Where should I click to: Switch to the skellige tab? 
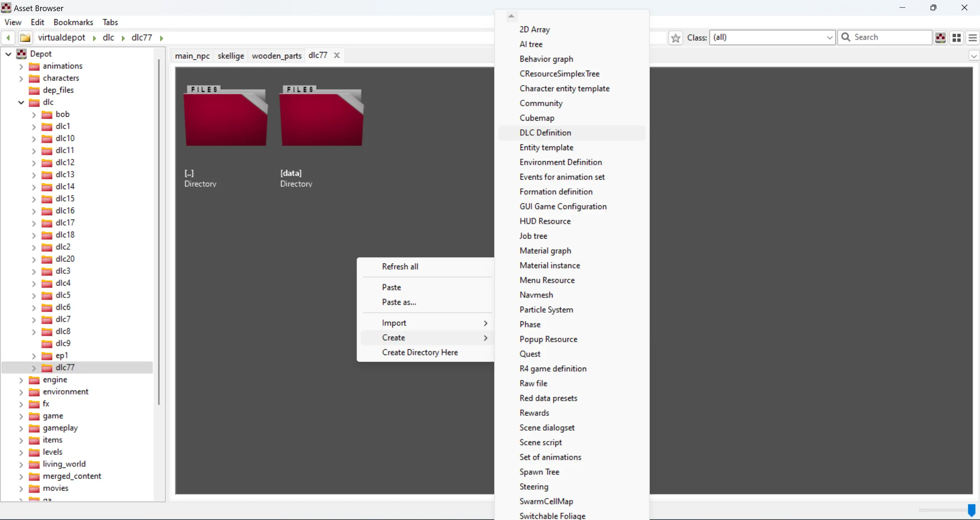[x=231, y=56]
